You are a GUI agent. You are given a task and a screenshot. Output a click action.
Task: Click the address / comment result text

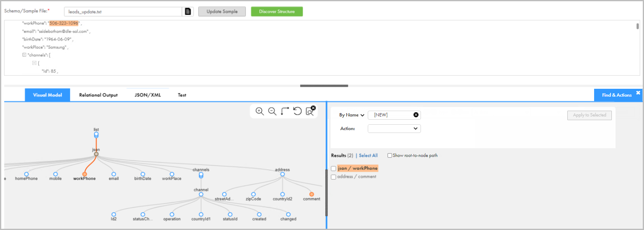[357, 177]
